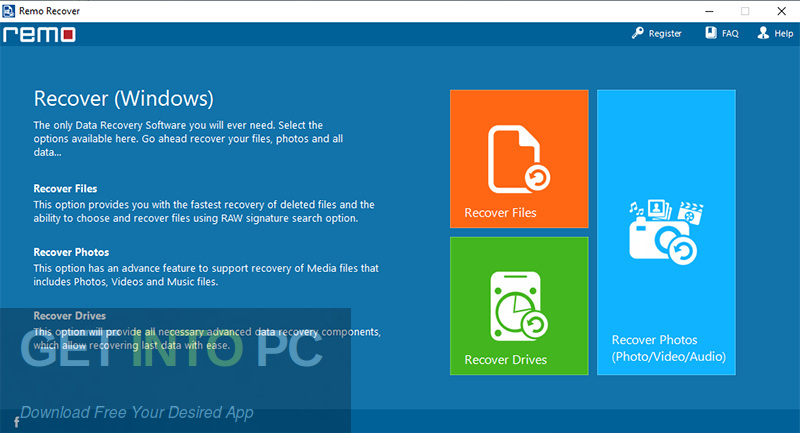Open the FAQ link
Screen dimensions: 800x433
pyautogui.click(x=730, y=34)
